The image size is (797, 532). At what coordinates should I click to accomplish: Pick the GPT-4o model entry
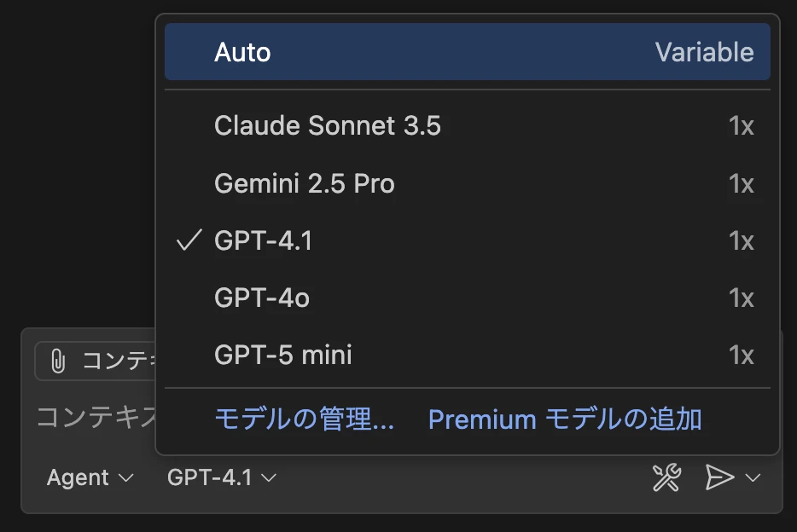(x=262, y=298)
